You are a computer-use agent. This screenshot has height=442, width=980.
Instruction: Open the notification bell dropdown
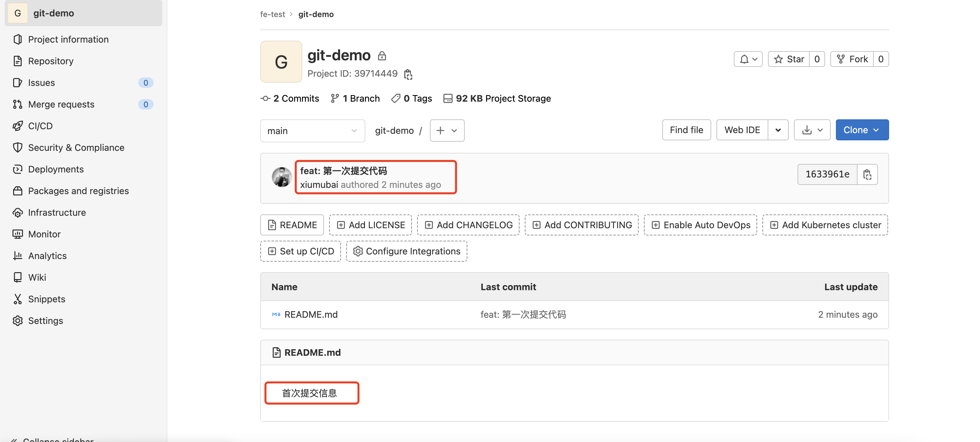748,59
